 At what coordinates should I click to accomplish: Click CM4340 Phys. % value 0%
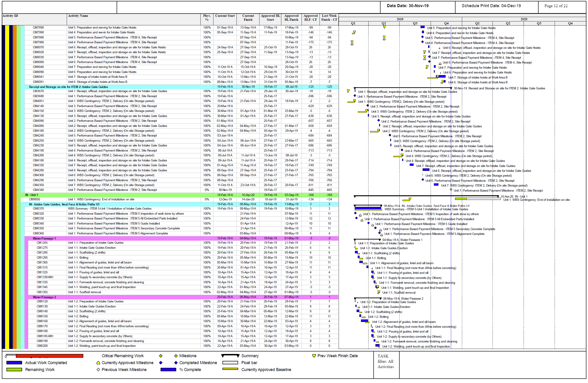pyautogui.click(x=207, y=190)
